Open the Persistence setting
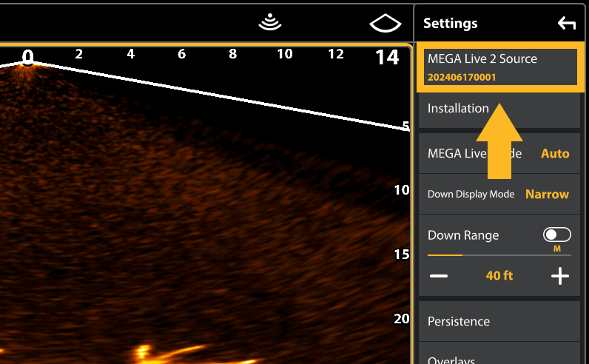 (x=499, y=321)
